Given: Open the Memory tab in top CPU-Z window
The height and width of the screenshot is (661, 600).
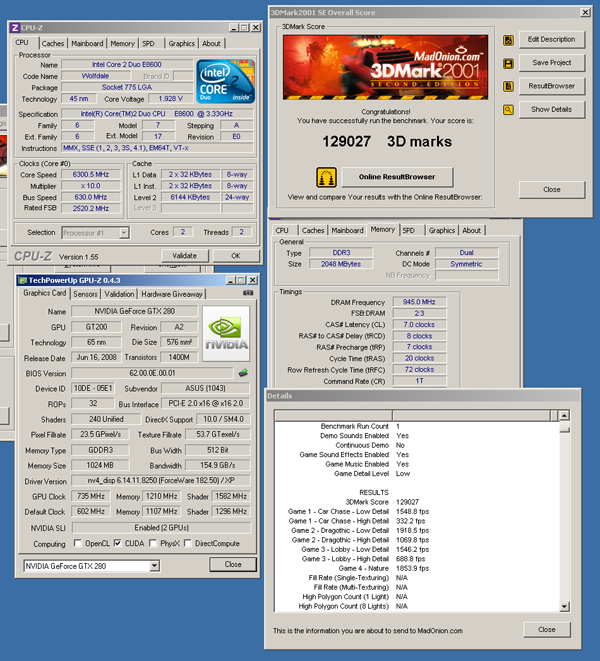Looking at the screenshot, I should pos(122,43).
